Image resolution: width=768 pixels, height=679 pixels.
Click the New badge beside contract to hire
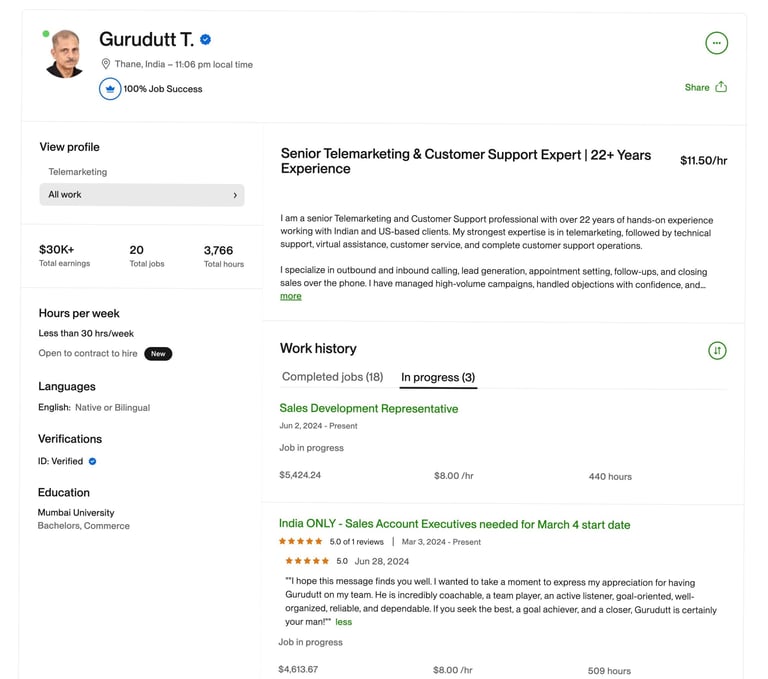[x=158, y=354]
